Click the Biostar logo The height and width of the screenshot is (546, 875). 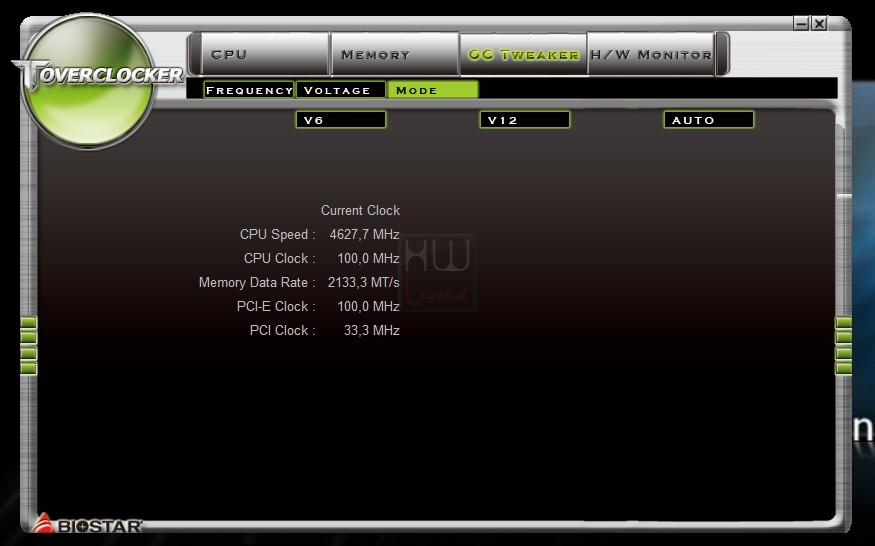click(87, 524)
